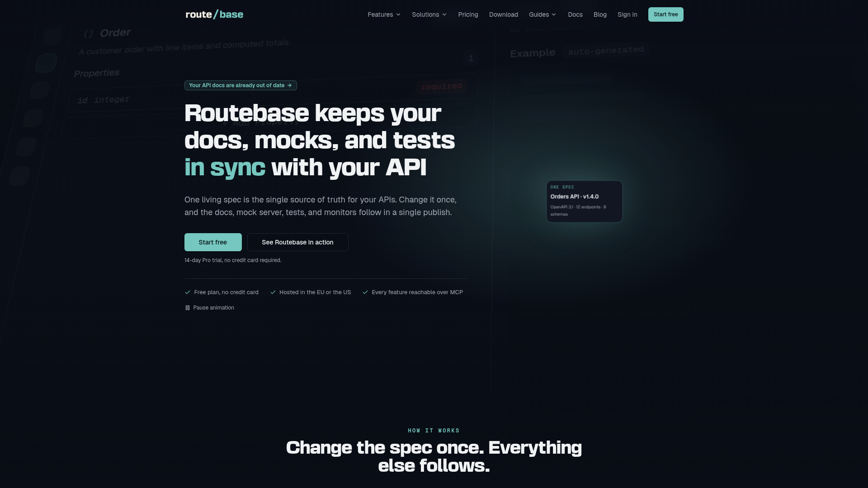Click the 'Free plan, no credit card' text

(x=226, y=292)
